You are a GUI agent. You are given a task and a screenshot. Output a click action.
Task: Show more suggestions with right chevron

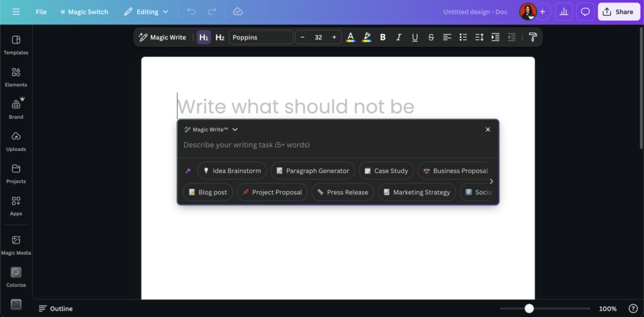coord(491,181)
